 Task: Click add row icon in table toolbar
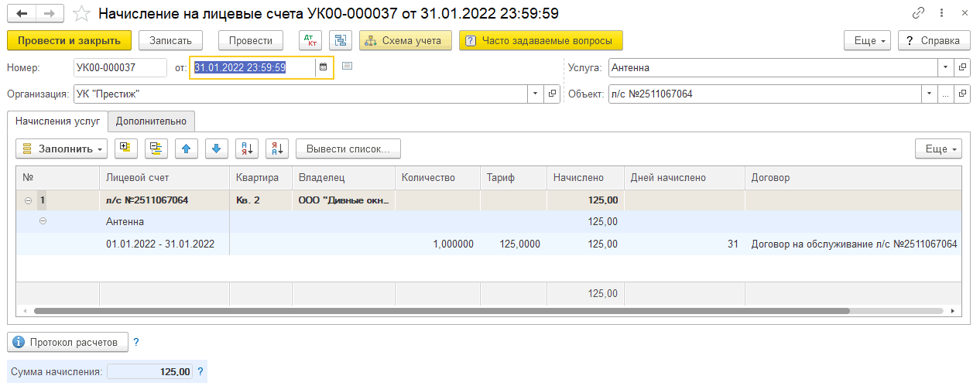point(126,149)
